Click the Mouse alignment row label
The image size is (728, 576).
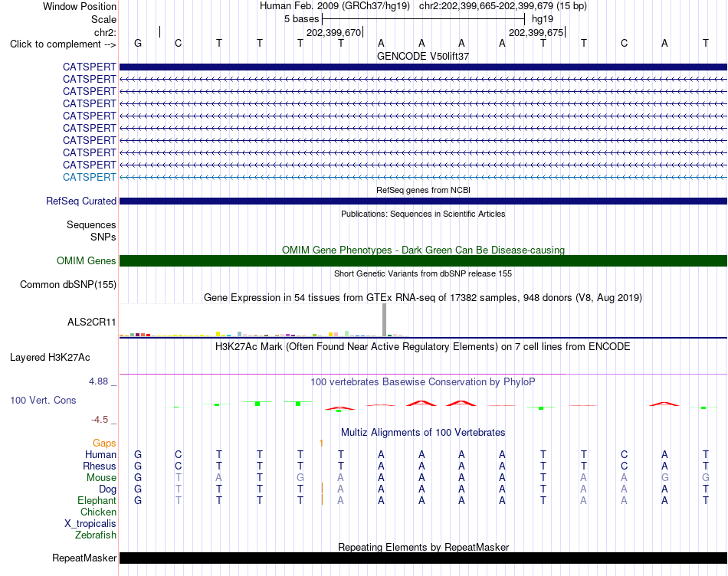click(101, 478)
